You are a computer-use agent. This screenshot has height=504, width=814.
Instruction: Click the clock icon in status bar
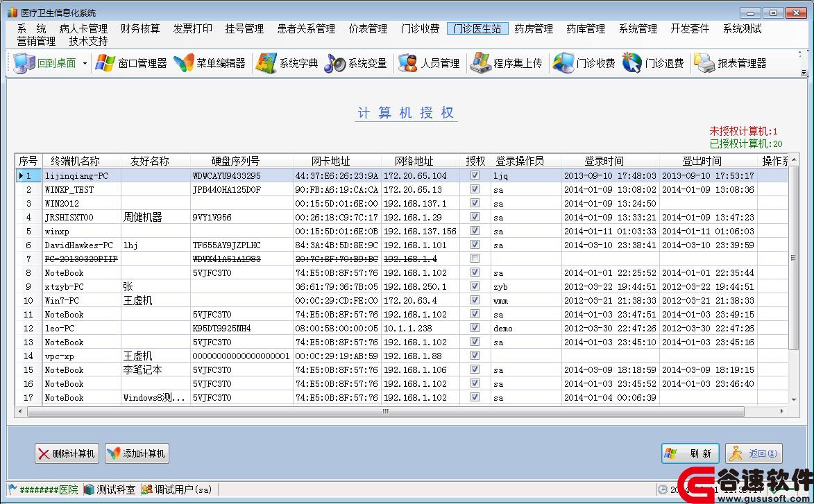coord(663,489)
